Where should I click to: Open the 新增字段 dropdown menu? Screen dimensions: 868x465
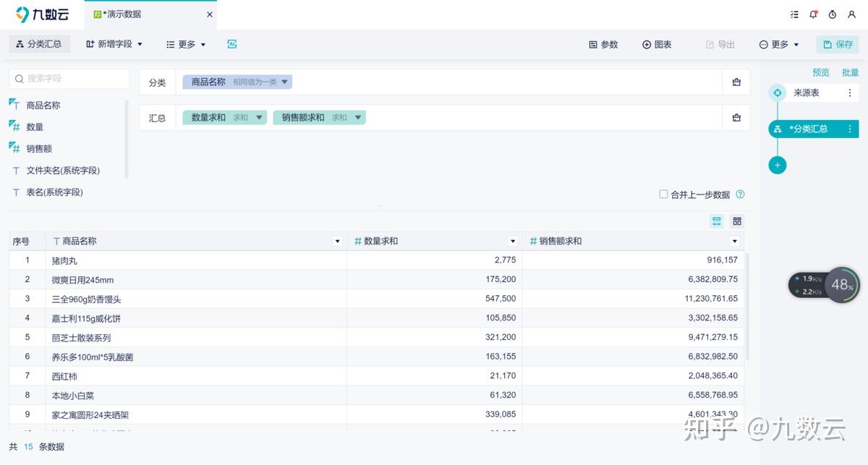click(x=114, y=44)
